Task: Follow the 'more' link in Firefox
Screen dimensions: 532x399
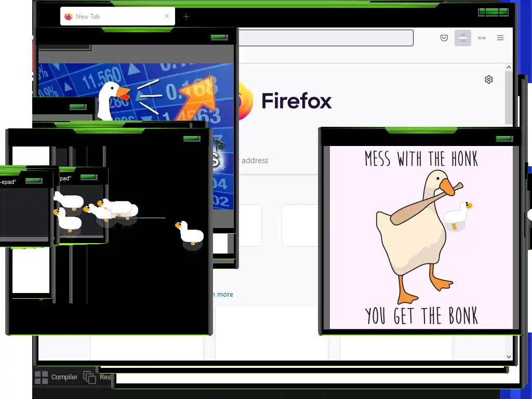Action: click(225, 294)
